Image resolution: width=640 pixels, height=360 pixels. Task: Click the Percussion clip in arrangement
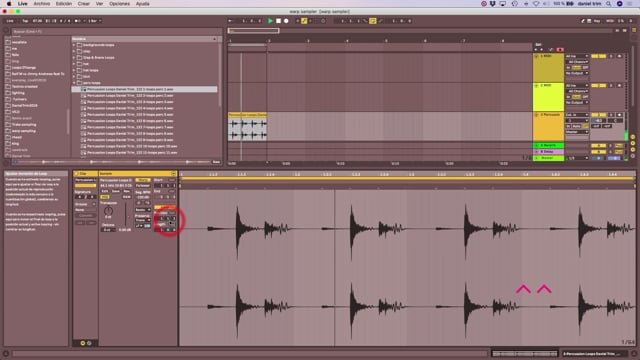247,127
